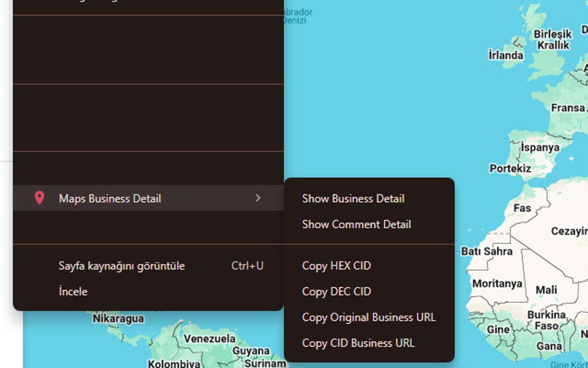The height and width of the screenshot is (368, 588).
Task: Click Nikaragua on the map
Action: 118,318
